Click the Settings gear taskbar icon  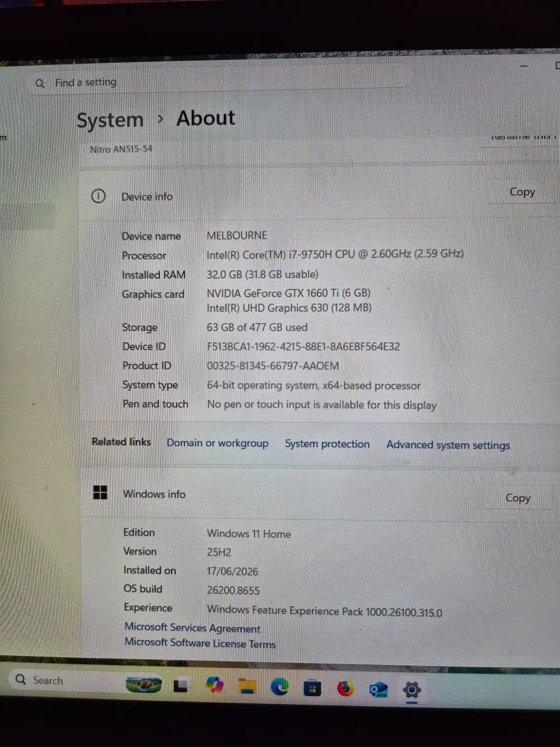tap(412, 690)
